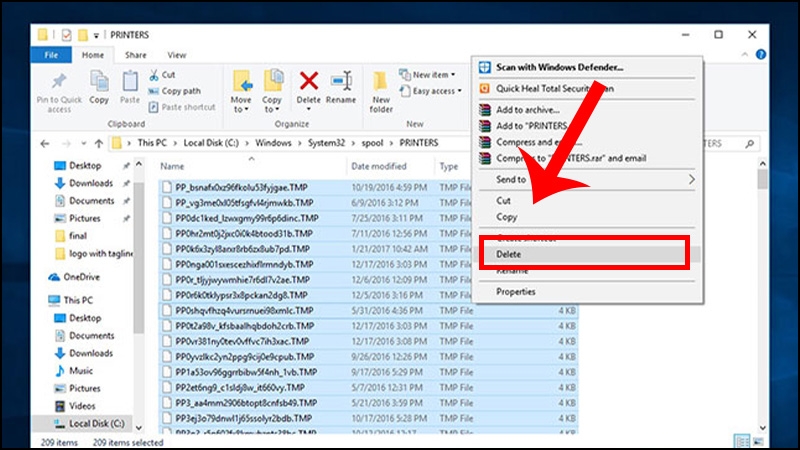The width and height of the screenshot is (800, 450).
Task: Click the Move to icon
Action: coord(242,82)
